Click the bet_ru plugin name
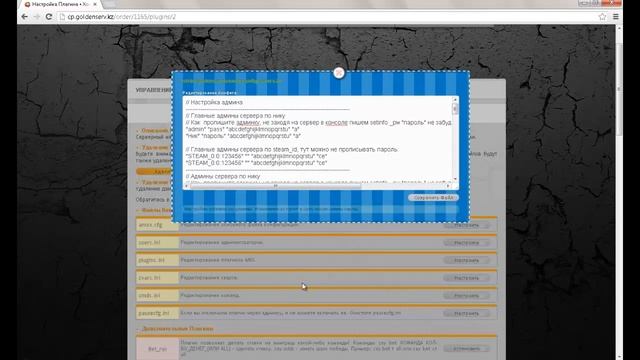Image resolution: width=640 pixels, height=360 pixels. pos(157,349)
